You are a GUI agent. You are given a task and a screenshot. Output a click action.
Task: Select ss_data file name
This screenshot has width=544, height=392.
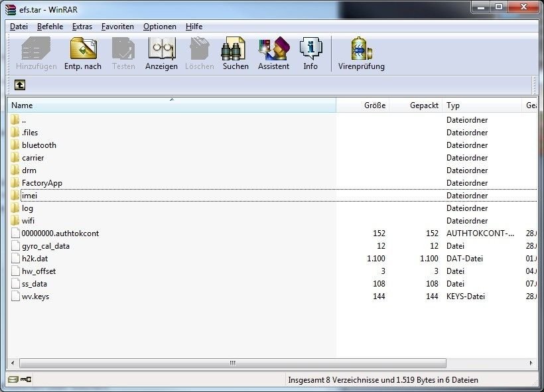pyautogui.click(x=34, y=284)
